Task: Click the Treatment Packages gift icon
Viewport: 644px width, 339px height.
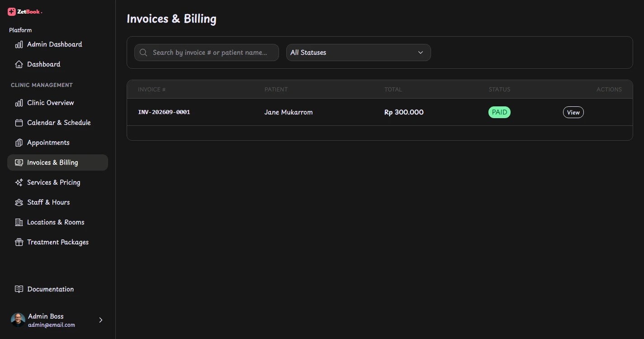Action: coord(19,242)
